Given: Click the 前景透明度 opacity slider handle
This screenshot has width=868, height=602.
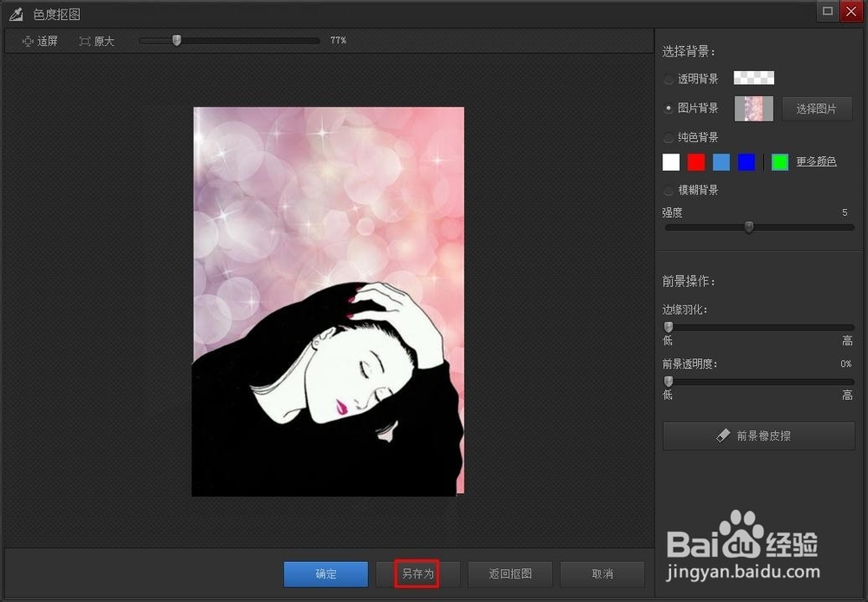Looking at the screenshot, I should 668,381.
